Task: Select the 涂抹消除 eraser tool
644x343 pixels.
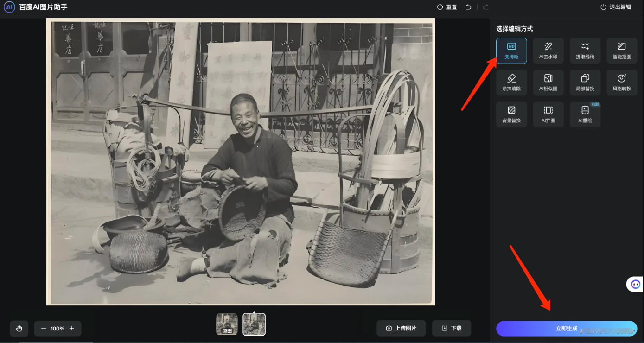Action: point(511,83)
